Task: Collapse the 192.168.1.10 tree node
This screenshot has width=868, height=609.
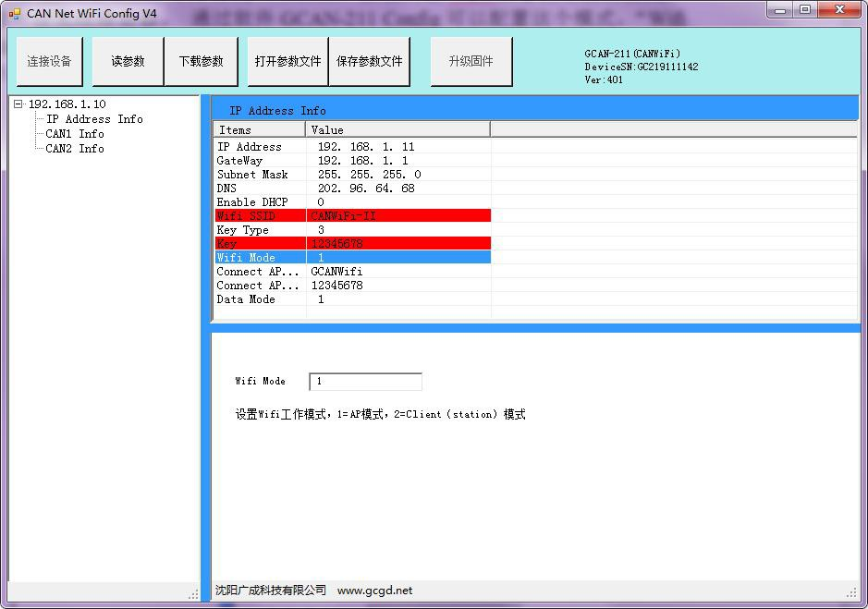Action: pyautogui.click(x=18, y=104)
